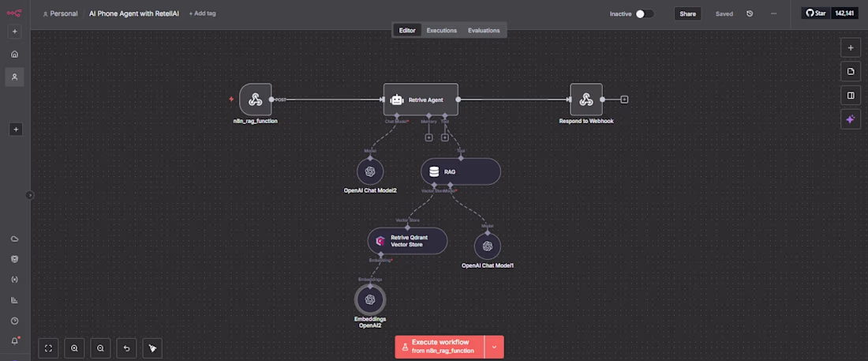Select the RAG tool node
Viewport: 868px width, 361px height.
click(461, 172)
